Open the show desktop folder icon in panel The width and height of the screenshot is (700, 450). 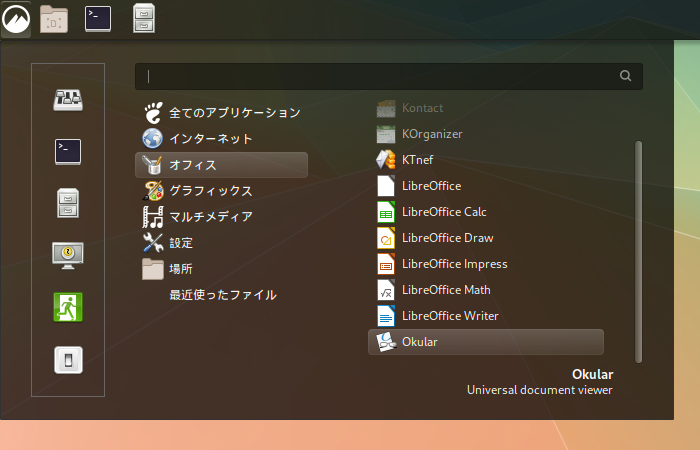pyautogui.click(x=54, y=19)
